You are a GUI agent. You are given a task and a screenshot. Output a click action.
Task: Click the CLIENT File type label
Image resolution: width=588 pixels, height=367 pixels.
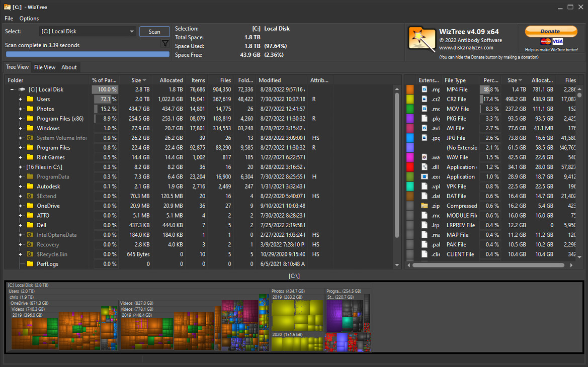coord(460,254)
